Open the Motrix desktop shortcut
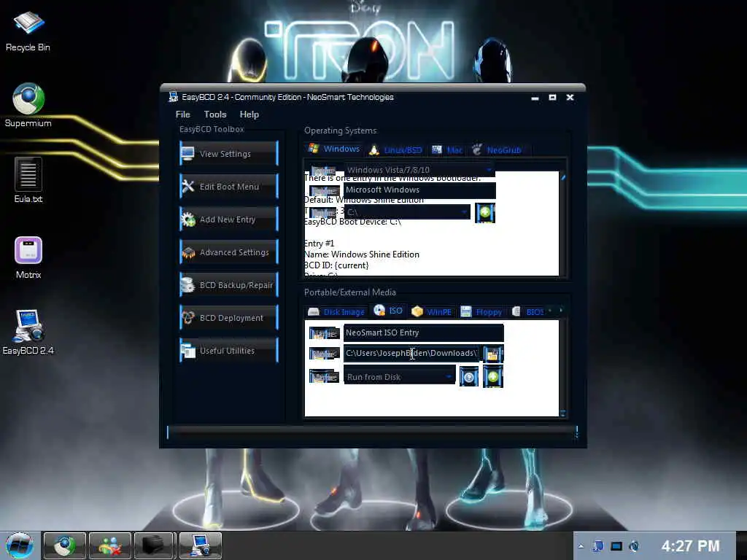This screenshot has height=560, width=747. (x=28, y=257)
